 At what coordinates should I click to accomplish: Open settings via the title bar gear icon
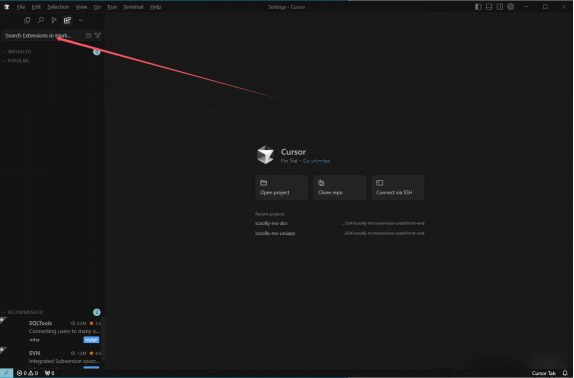(511, 7)
